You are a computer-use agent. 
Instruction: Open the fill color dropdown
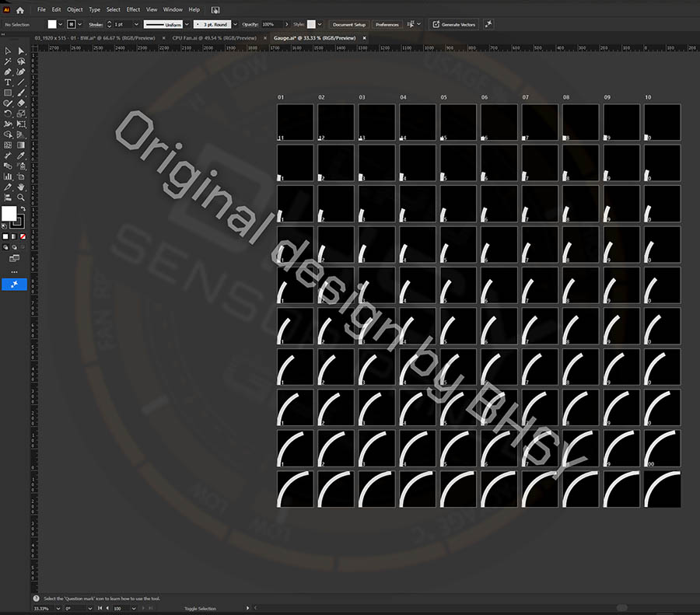click(60, 25)
